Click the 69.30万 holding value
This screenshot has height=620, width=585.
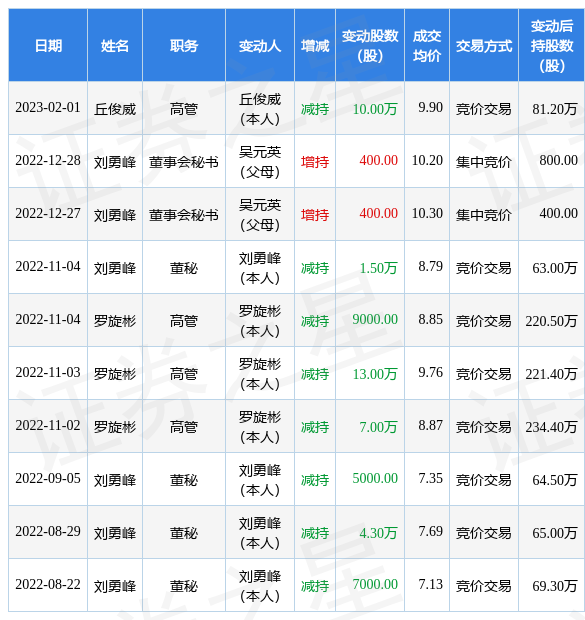(x=555, y=586)
